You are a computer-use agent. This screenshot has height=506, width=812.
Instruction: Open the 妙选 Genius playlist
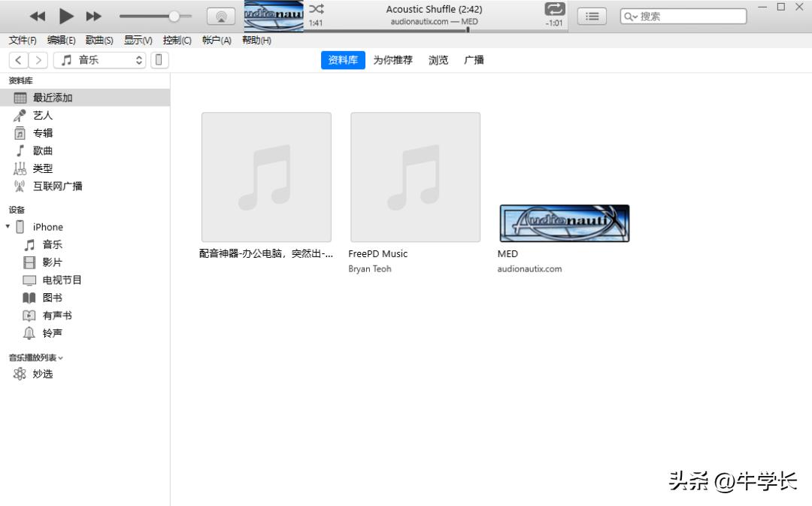tap(43, 373)
